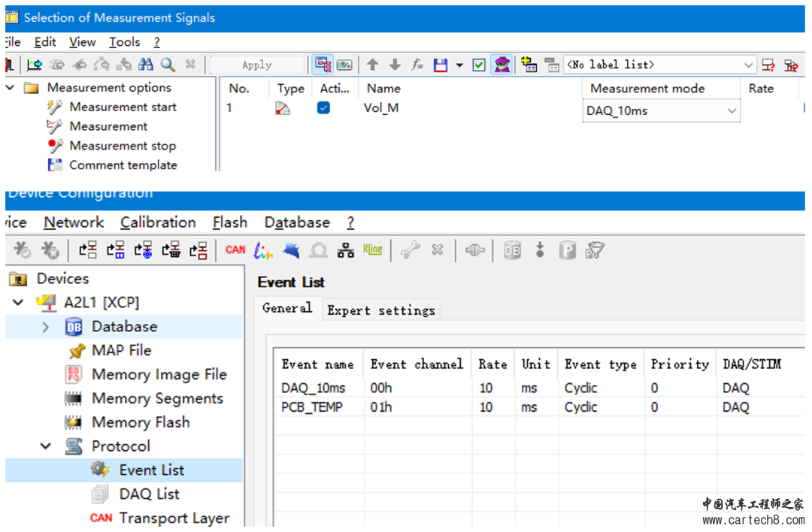This screenshot has height=532, width=812.
Task: Open the Calibration menu
Action: point(158,222)
